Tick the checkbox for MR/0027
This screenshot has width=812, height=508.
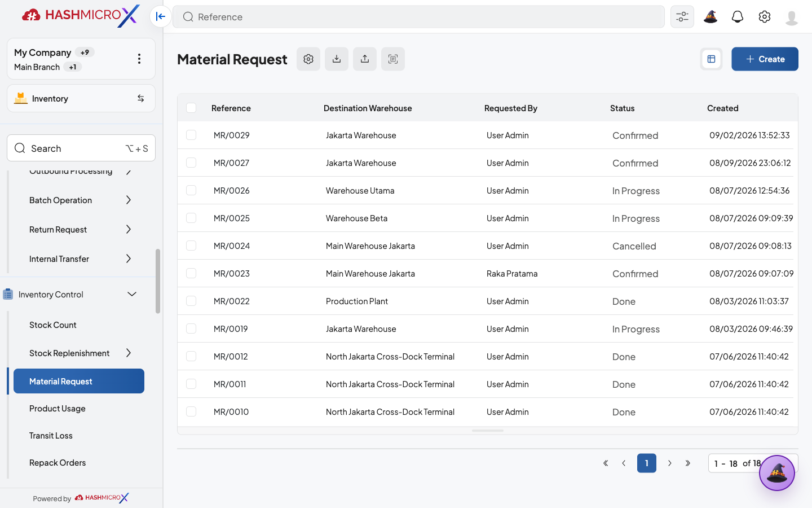[191, 163]
